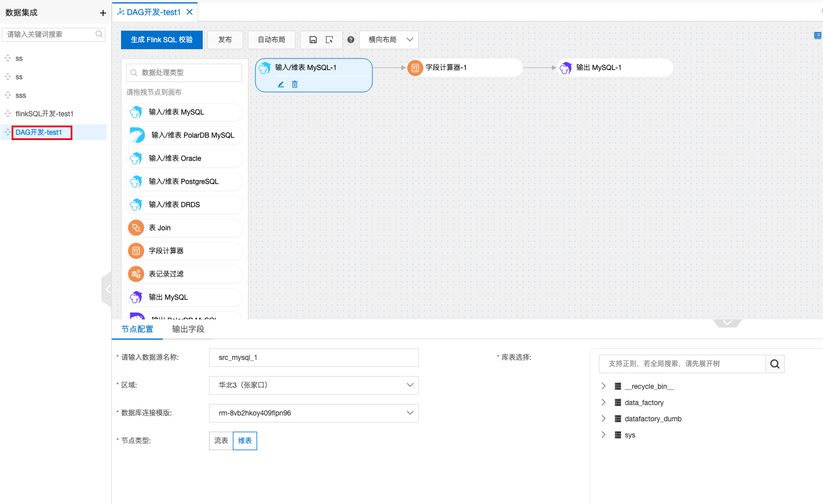The height and width of the screenshot is (504, 823).
Task: Click the search magnifier in keyword box
Action: [99, 34]
